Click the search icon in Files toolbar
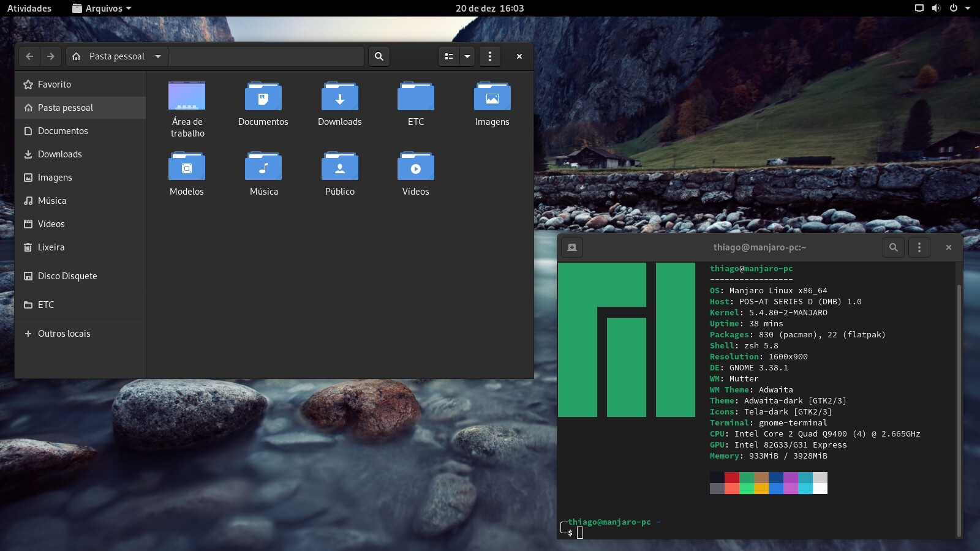The height and width of the screenshot is (551, 980). click(379, 56)
